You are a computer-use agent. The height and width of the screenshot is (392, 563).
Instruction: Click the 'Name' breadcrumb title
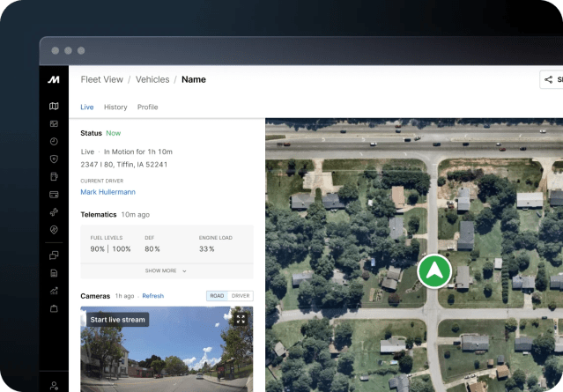click(194, 79)
